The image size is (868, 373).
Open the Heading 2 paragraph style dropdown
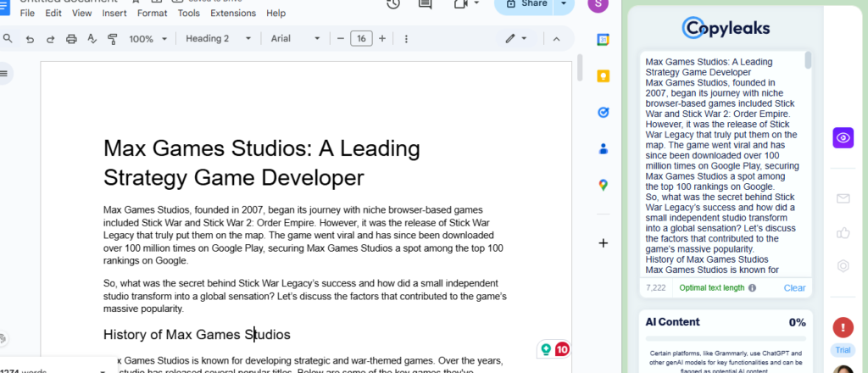coord(218,39)
